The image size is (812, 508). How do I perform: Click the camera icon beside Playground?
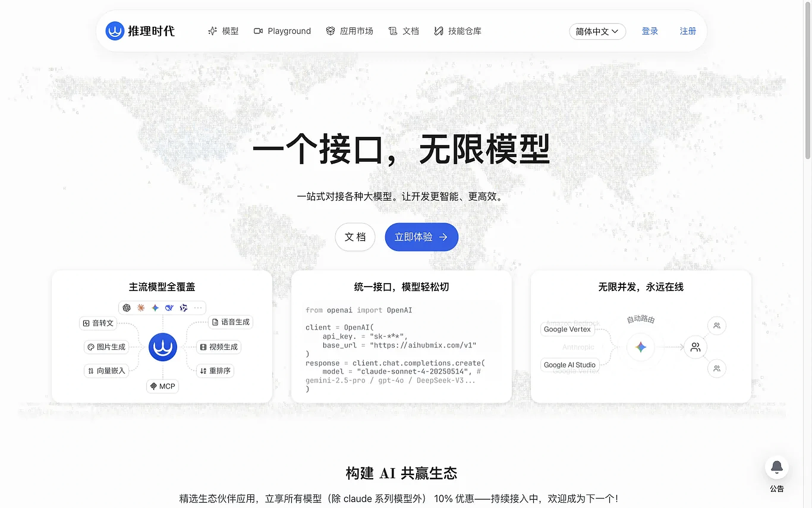[x=258, y=31]
